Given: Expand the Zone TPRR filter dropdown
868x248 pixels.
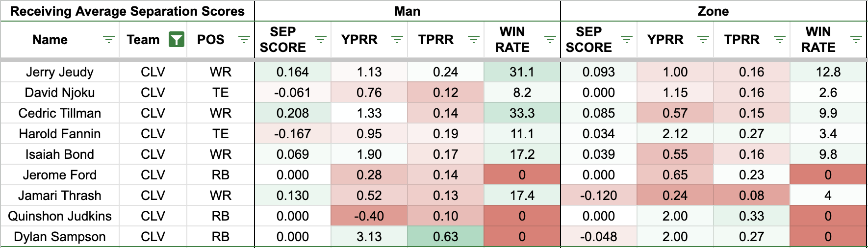Looking at the screenshot, I should tap(779, 40).
